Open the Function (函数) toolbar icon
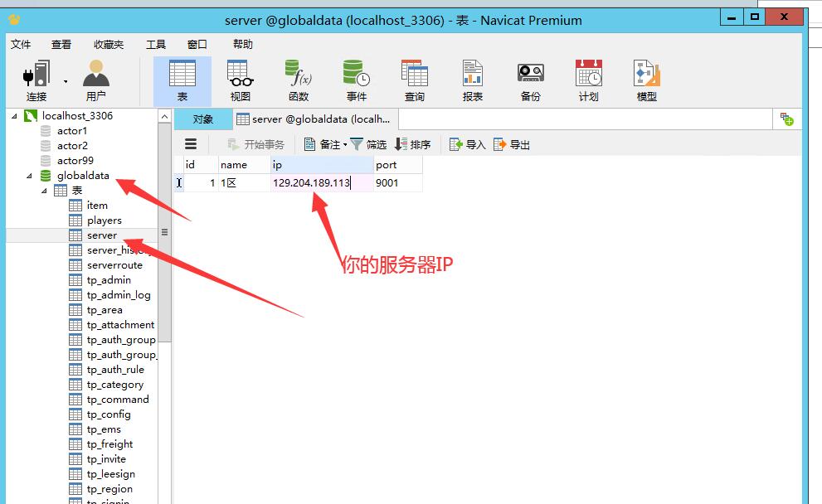This screenshot has width=822, height=504. pos(299,81)
